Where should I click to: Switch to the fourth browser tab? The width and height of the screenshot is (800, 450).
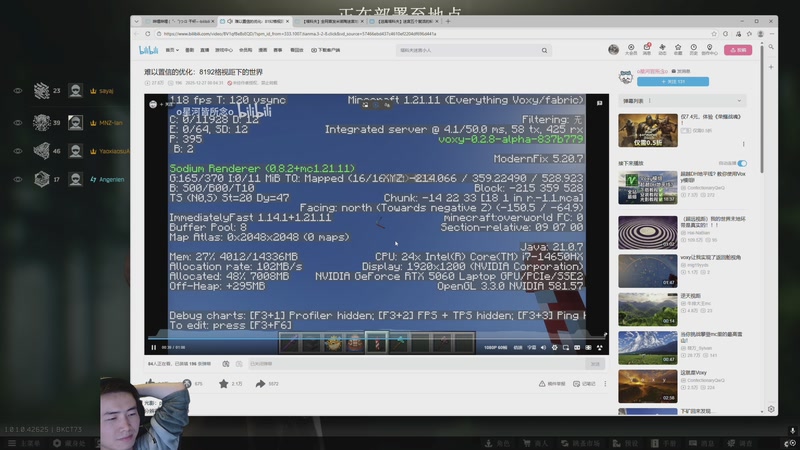[x=404, y=21]
